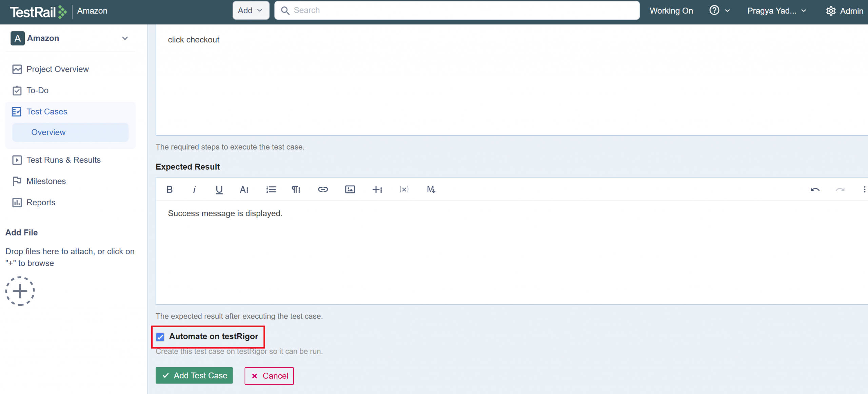This screenshot has width=868, height=394.
Task: Click the Markdown toggle icon
Action: point(431,189)
